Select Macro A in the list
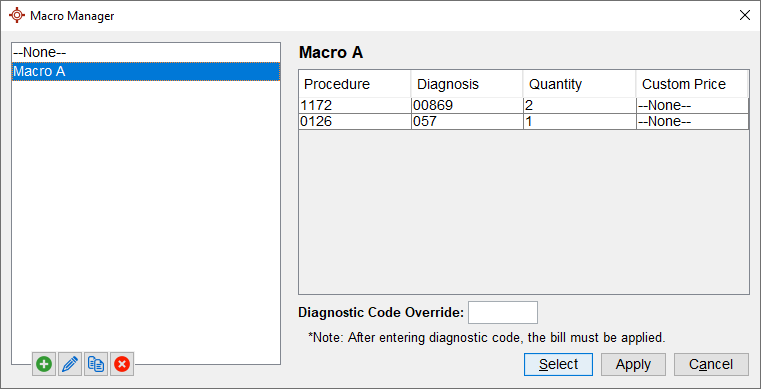This screenshot has width=761, height=389. click(x=146, y=71)
